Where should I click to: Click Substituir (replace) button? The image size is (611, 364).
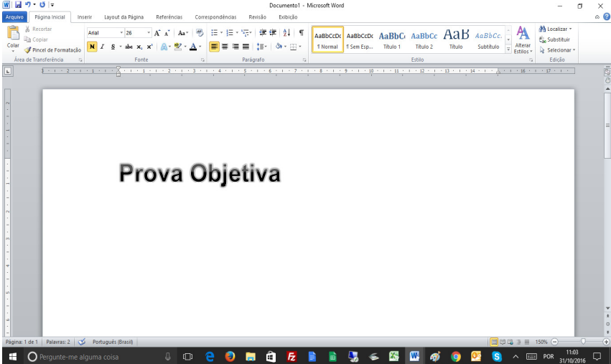[x=554, y=39]
